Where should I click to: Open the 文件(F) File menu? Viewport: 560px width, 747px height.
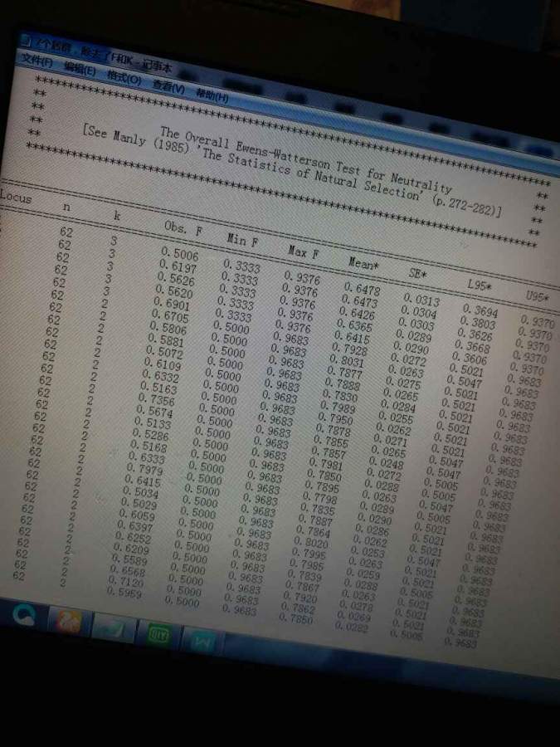point(37,61)
